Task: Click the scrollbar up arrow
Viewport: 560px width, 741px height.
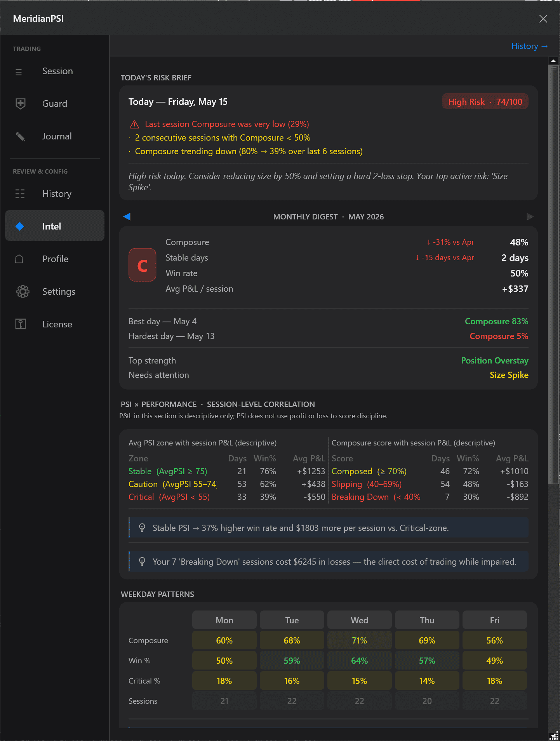Action: click(553, 61)
